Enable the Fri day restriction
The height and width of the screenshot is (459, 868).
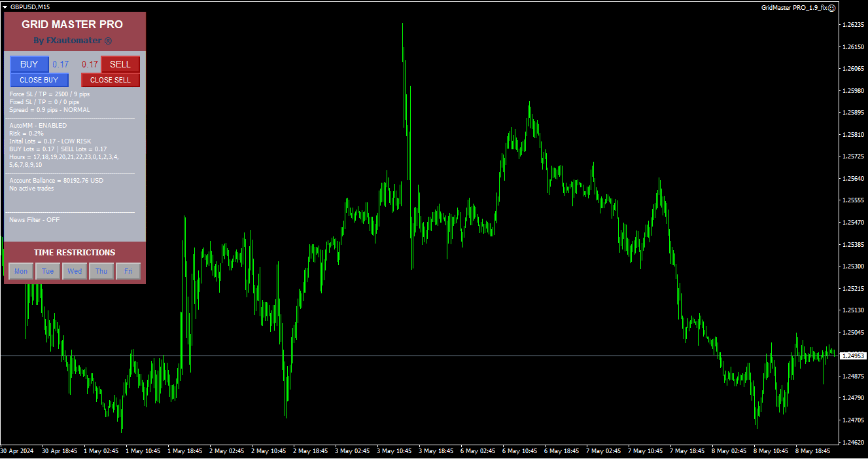pyautogui.click(x=128, y=270)
